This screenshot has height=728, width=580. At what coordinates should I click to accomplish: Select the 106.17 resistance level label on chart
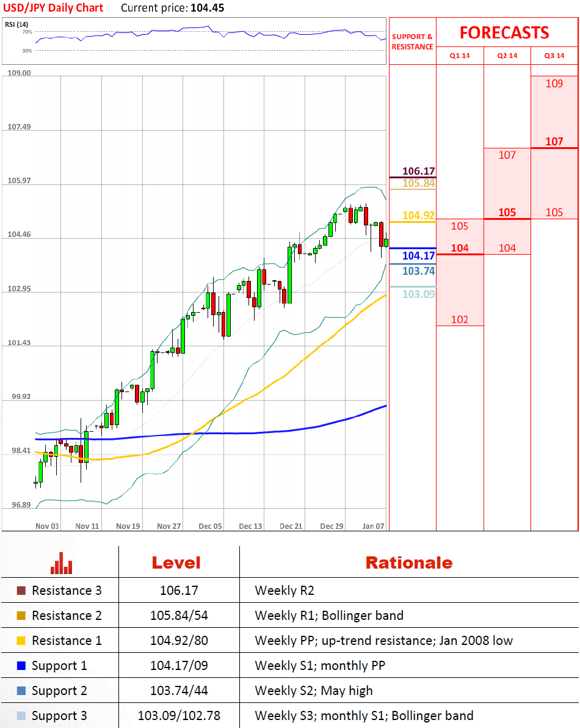click(x=419, y=171)
